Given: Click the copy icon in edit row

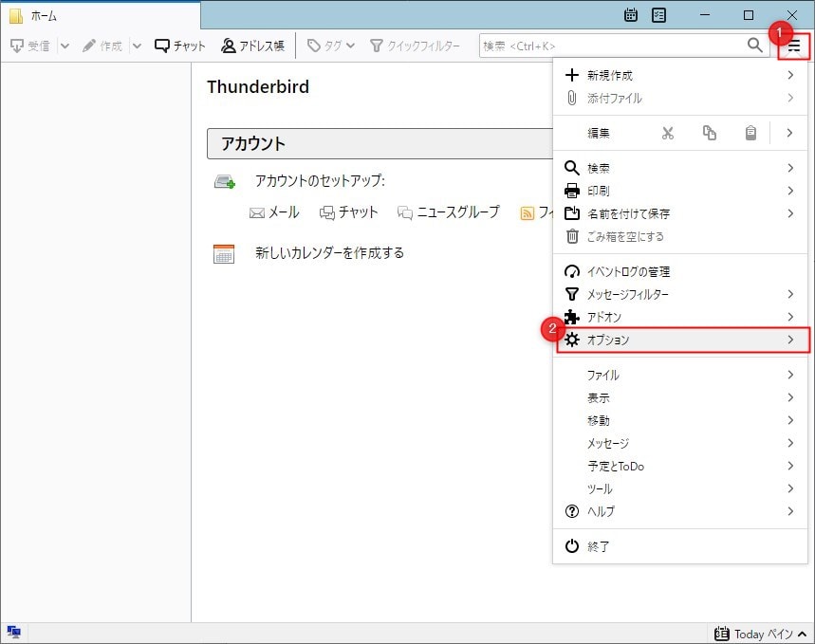Looking at the screenshot, I should coord(709,134).
